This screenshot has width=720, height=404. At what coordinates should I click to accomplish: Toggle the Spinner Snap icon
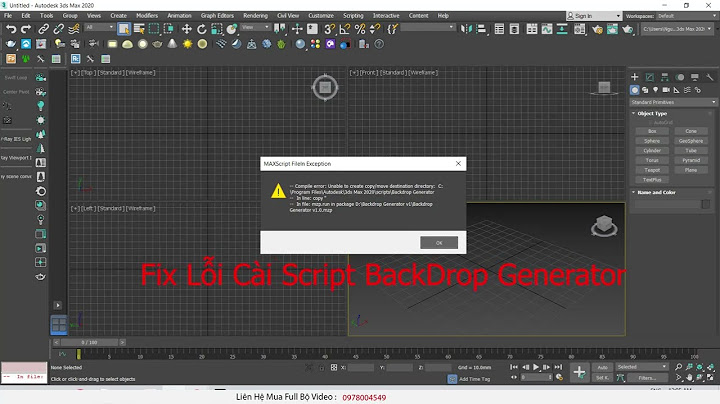[375, 29]
